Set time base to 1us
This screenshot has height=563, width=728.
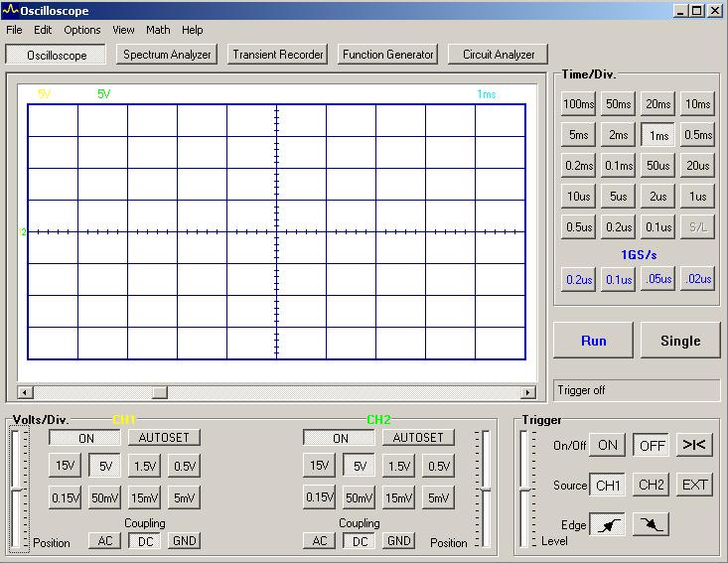pos(698,197)
